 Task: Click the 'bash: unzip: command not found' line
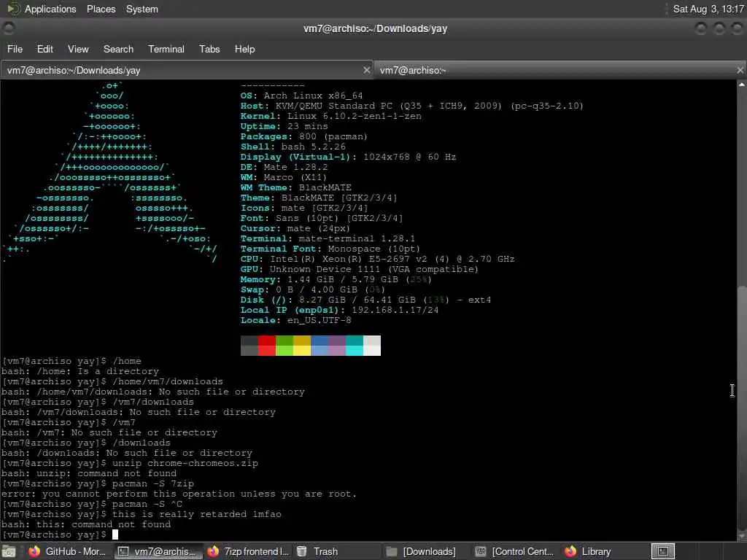[89, 473]
